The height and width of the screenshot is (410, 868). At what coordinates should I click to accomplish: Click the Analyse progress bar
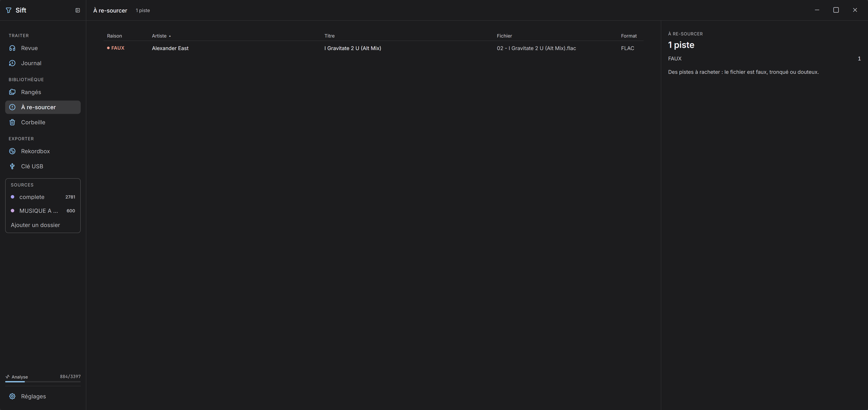coord(43,382)
